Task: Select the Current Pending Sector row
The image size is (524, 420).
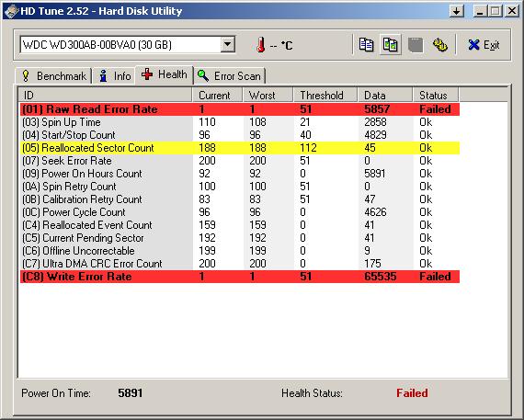Action: point(240,238)
